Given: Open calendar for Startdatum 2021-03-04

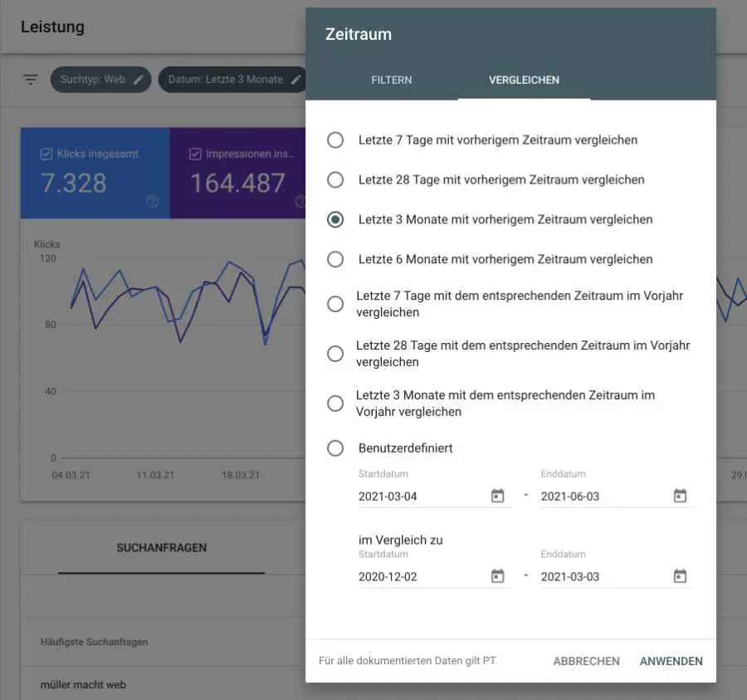Looking at the screenshot, I should pos(497,496).
